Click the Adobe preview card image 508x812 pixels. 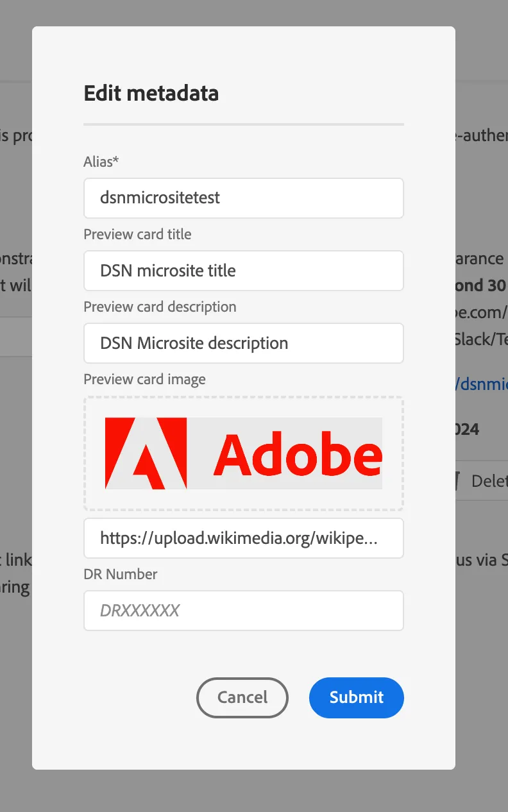coord(244,453)
